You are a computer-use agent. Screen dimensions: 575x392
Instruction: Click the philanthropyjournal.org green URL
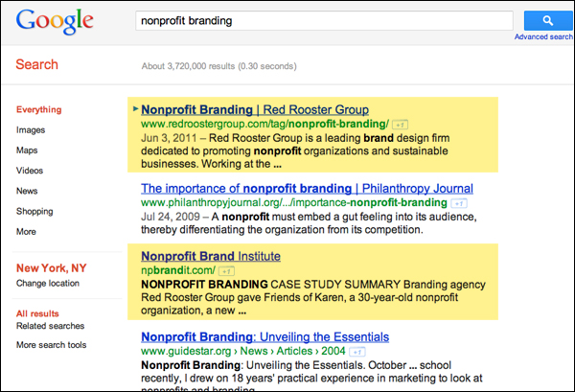pos(294,203)
